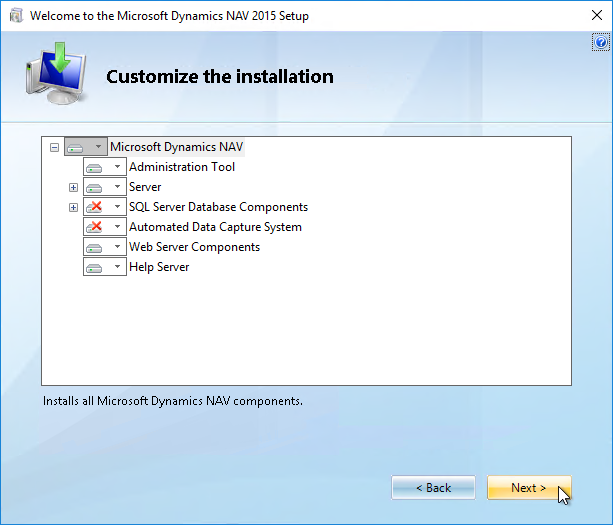Select the Web Server Components label
Image resolution: width=613 pixels, height=525 pixels.
(x=194, y=247)
